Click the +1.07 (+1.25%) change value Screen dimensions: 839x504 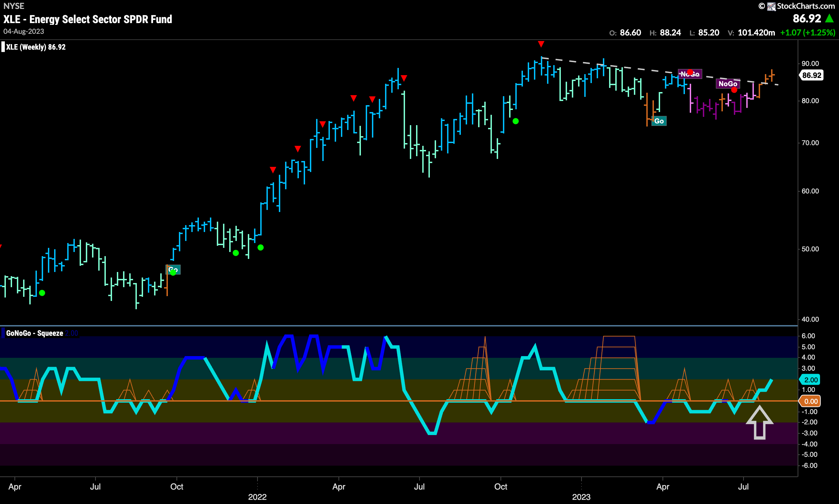coord(808,33)
